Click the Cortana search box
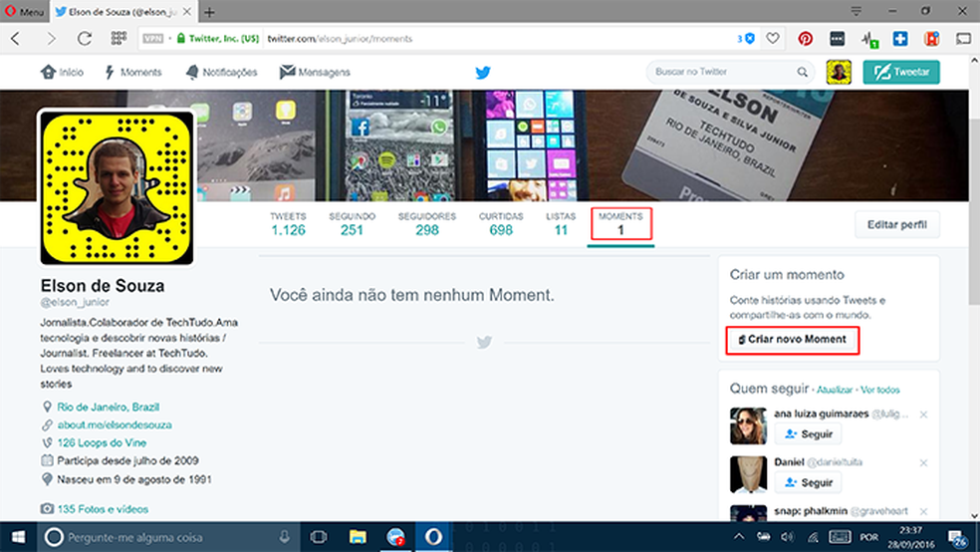 pyautogui.click(x=166, y=537)
